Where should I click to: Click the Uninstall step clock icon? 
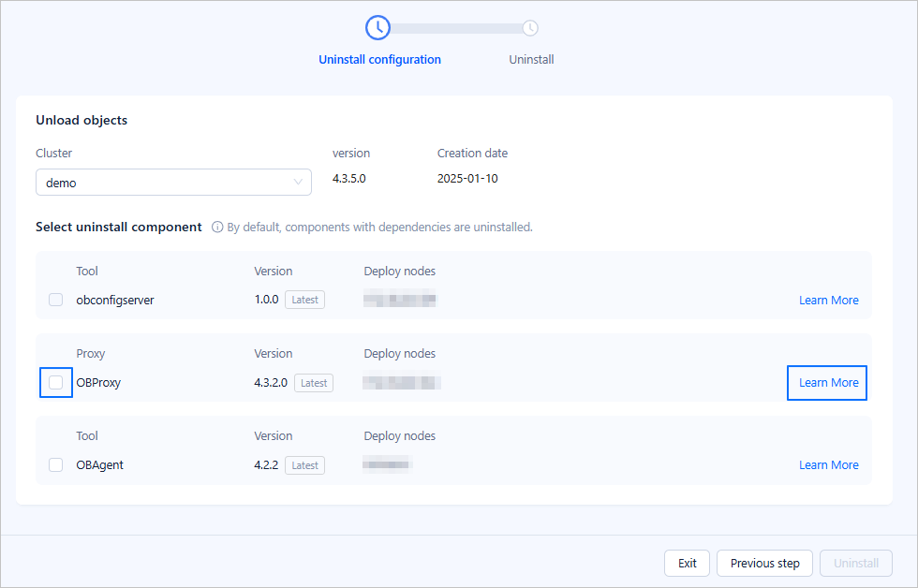pyautogui.click(x=530, y=28)
